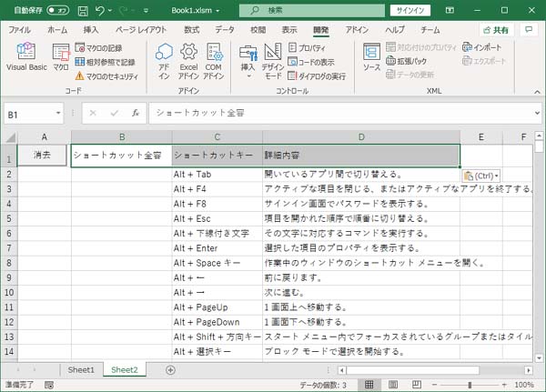546x392 pixels.
Task: Open Customize Quick Access Toolbar dropdown
Action: tap(146, 11)
